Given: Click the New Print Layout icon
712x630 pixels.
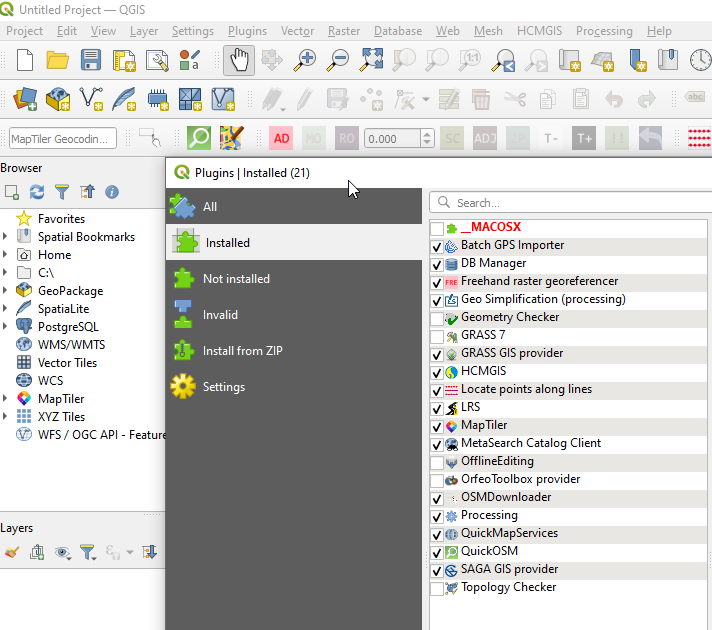Looking at the screenshot, I should tap(124, 60).
